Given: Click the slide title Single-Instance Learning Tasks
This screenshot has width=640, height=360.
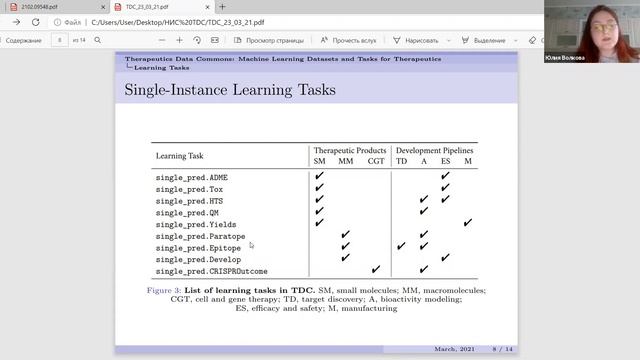Looking at the screenshot, I should point(230,90).
